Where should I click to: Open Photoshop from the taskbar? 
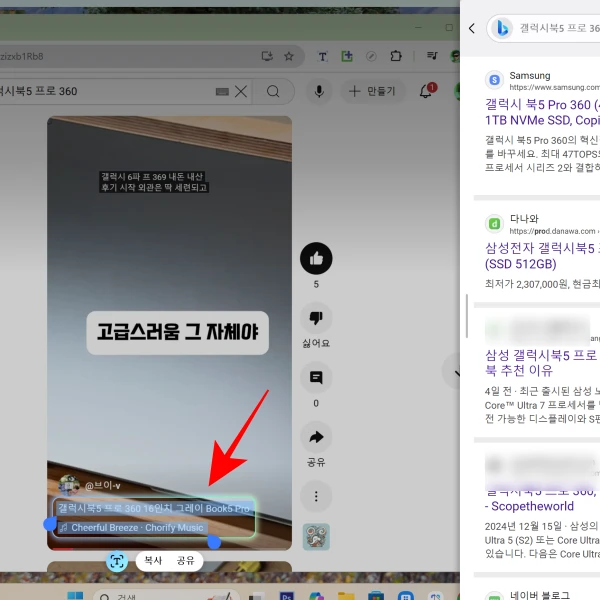[286, 596]
